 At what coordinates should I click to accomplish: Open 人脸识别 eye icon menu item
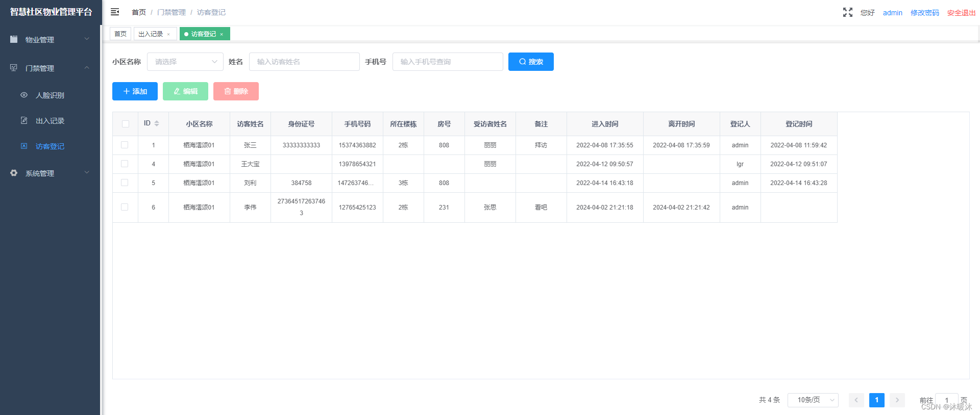[x=24, y=95]
